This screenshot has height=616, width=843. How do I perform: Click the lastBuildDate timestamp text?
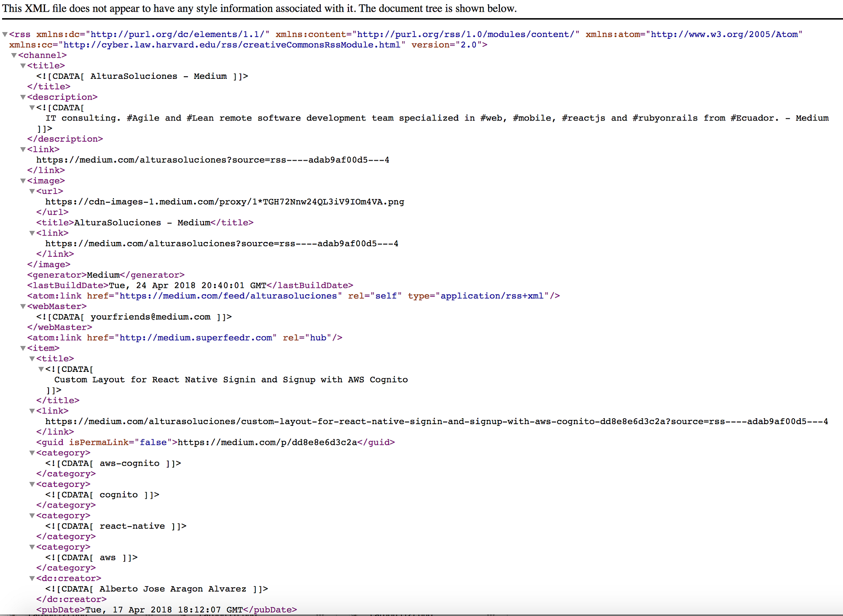pos(188,285)
